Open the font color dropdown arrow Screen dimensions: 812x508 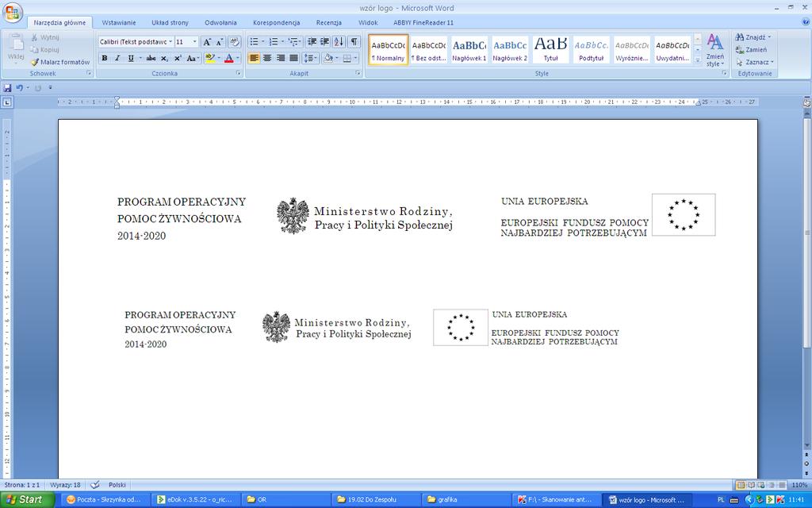tap(238, 58)
